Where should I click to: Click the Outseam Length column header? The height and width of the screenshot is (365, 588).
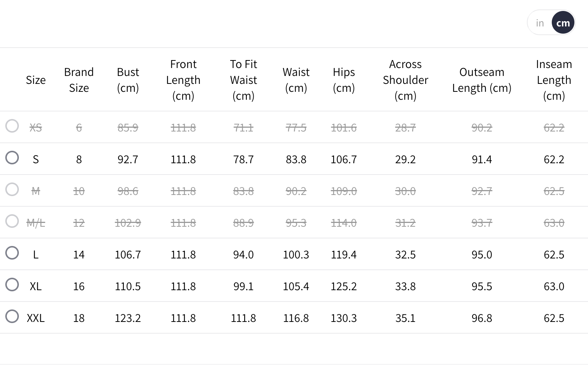coord(482,80)
